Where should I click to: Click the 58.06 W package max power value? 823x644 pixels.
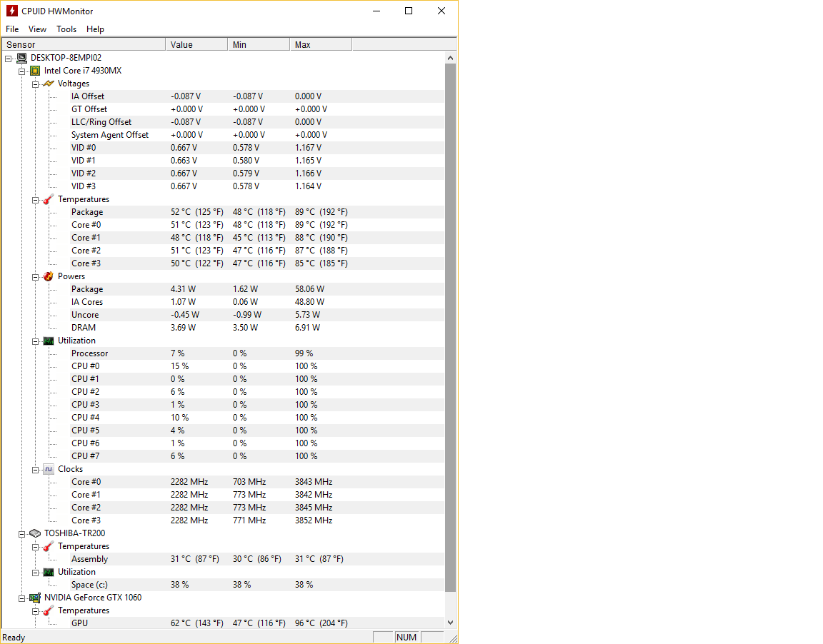click(x=309, y=289)
